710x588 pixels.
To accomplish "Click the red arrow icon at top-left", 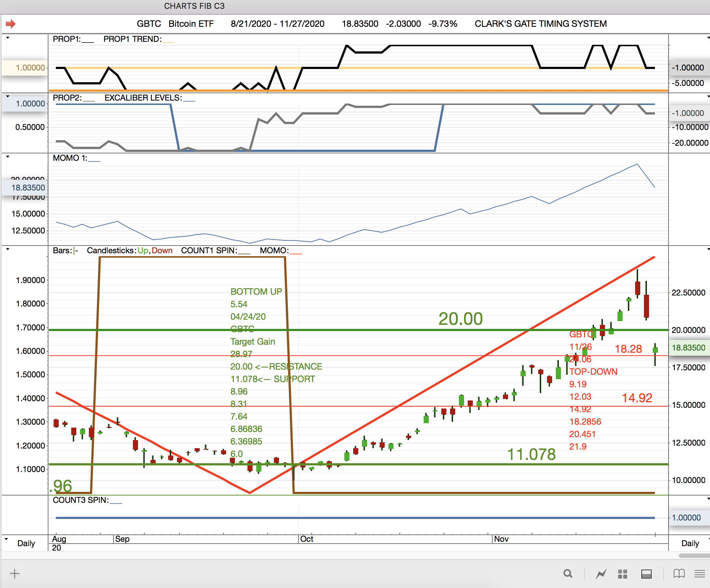I will tap(11, 24).
